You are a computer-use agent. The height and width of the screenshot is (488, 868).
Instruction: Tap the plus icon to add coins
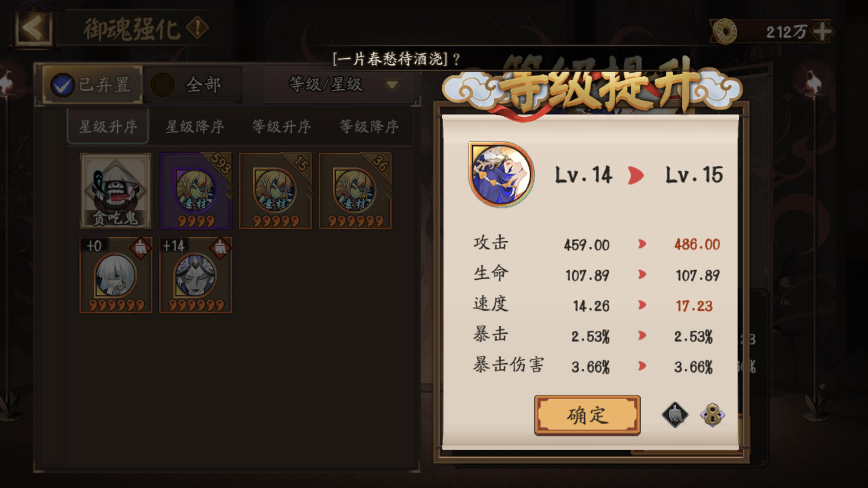pos(822,31)
